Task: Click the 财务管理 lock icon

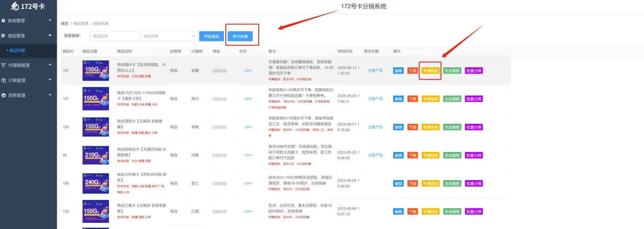Action: 4,95
